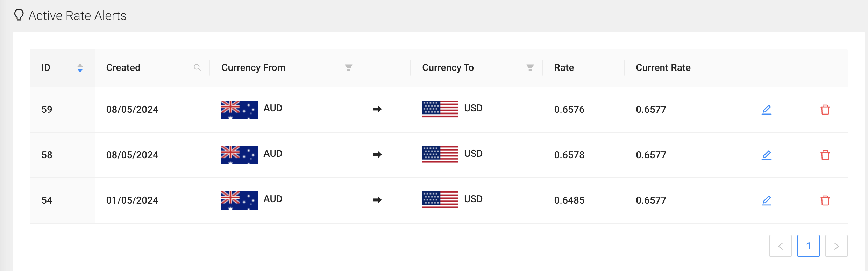Open the Currency To filter dropdown

click(x=530, y=68)
